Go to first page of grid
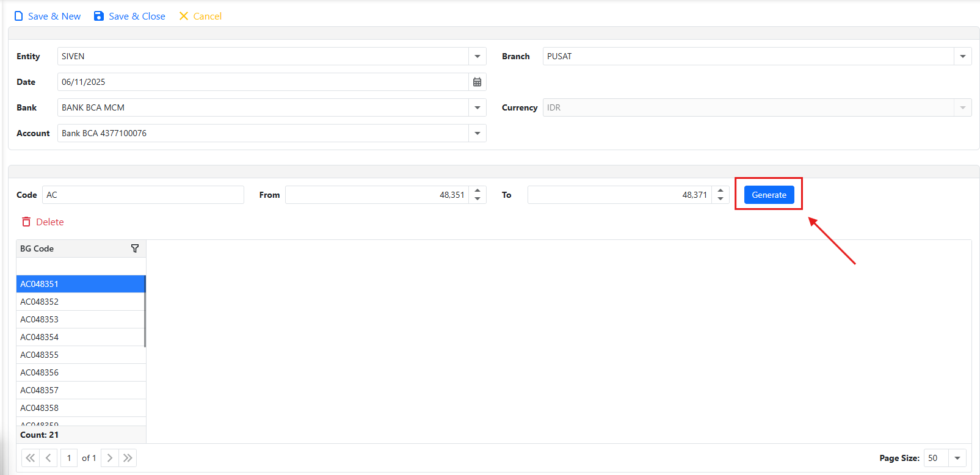The width and height of the screenshot is (980, 475). pos(31,458)
